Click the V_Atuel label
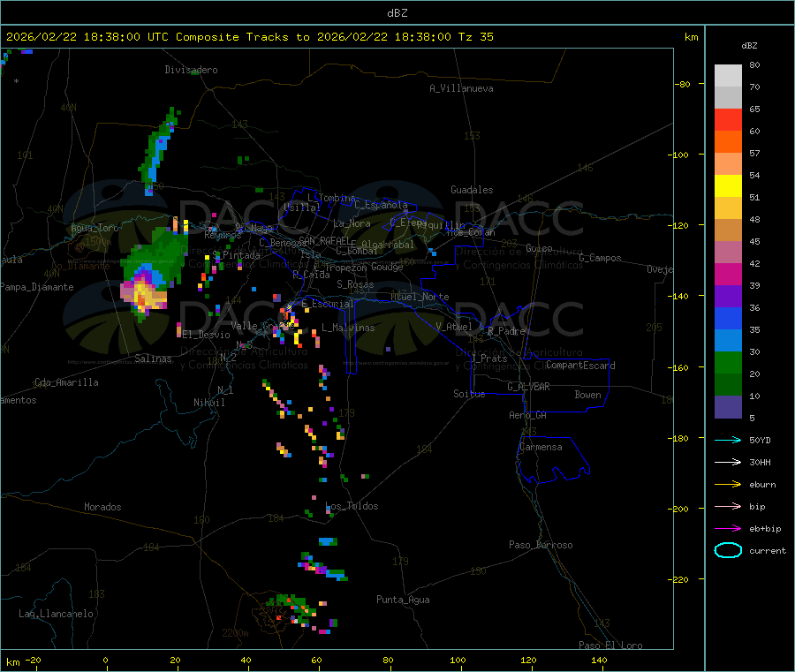 point(454,327)
